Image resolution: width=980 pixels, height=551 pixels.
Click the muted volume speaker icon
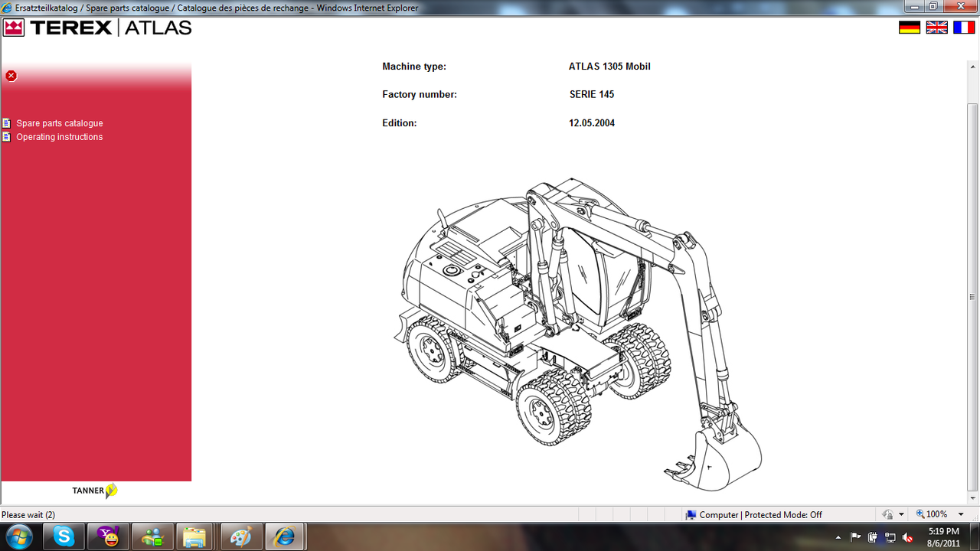coord(907,537)
